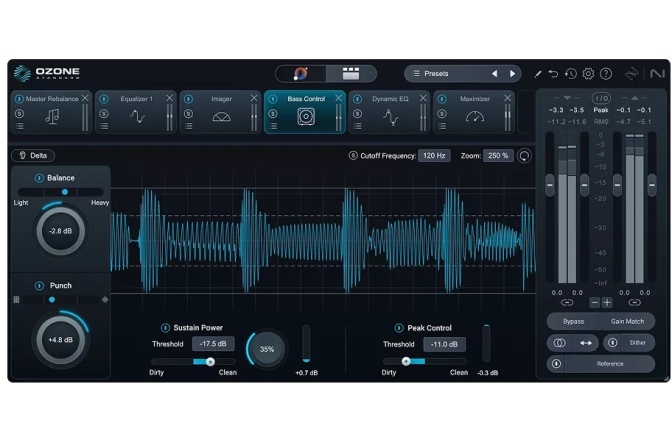Remove the Dynamic EQ module
Image resolution: width=672 pixels, height=440 pixels.
tap(423, 98)
